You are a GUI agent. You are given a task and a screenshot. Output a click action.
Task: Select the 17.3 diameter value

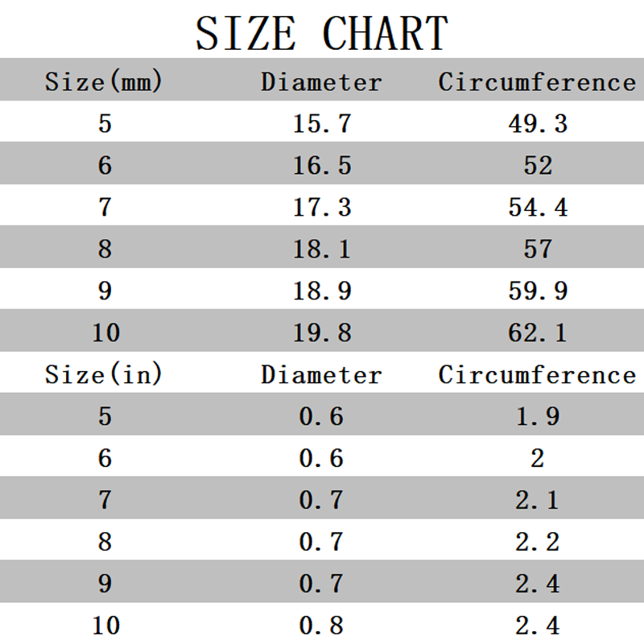322,207
